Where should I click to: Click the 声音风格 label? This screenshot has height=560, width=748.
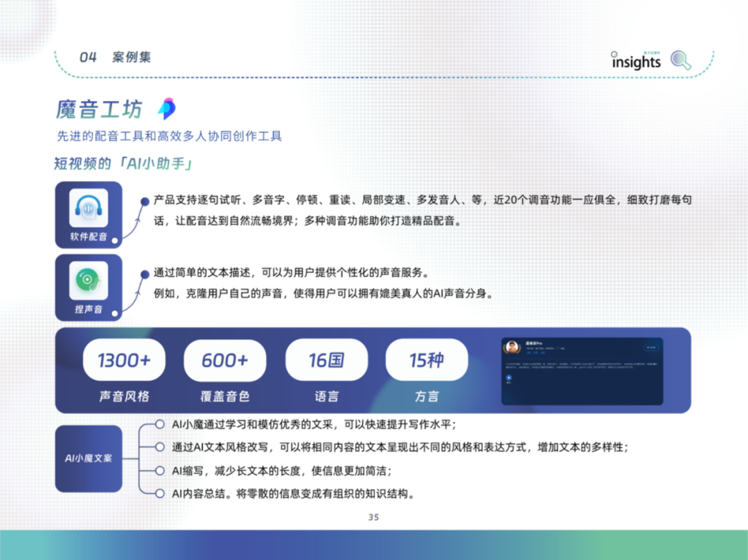[124, 396]
